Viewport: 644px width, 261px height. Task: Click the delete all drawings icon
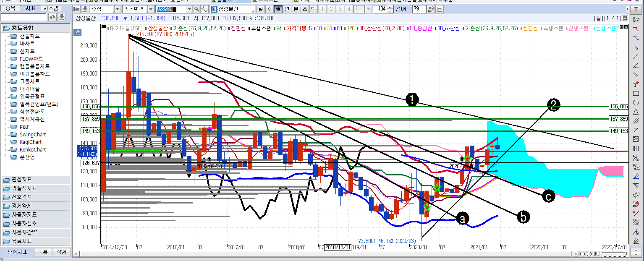(x=636, y=204)
